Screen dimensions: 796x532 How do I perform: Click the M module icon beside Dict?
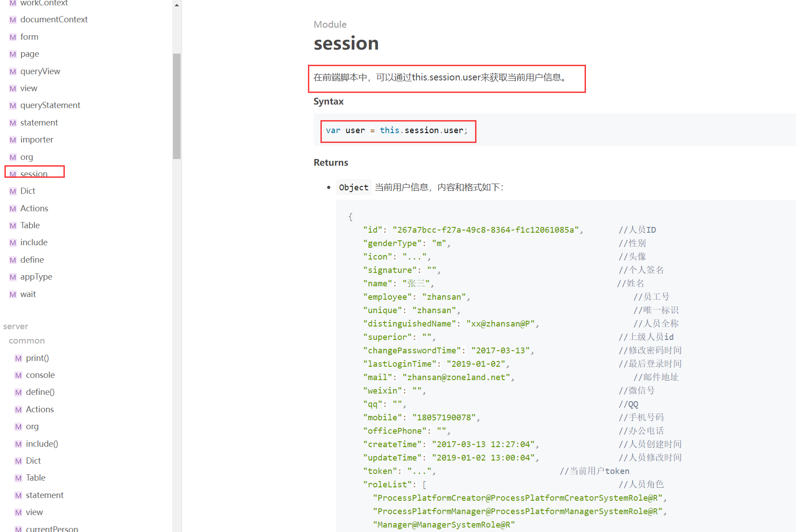coord(13,191)
